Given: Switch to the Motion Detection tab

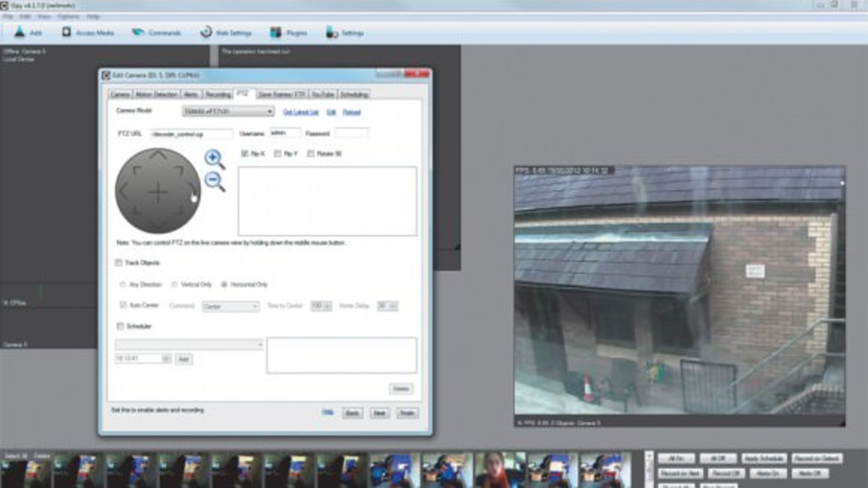Looking at the screenshot, I should (156, 94).
